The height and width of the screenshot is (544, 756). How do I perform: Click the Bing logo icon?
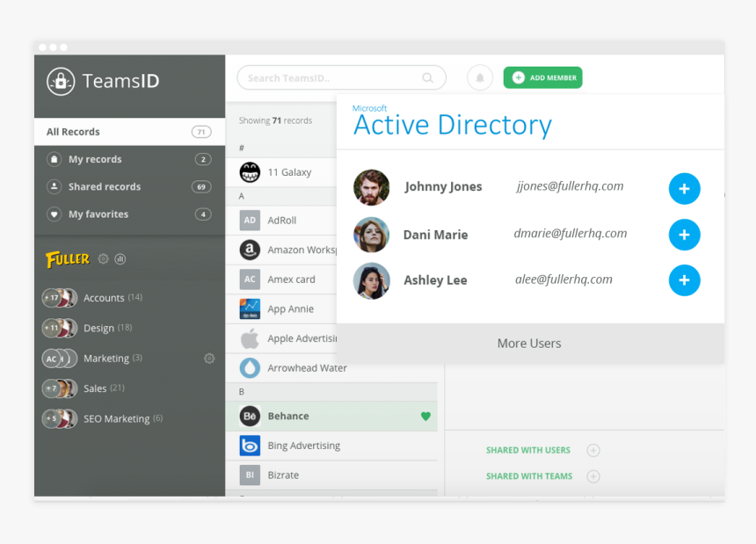click(250, 446)
